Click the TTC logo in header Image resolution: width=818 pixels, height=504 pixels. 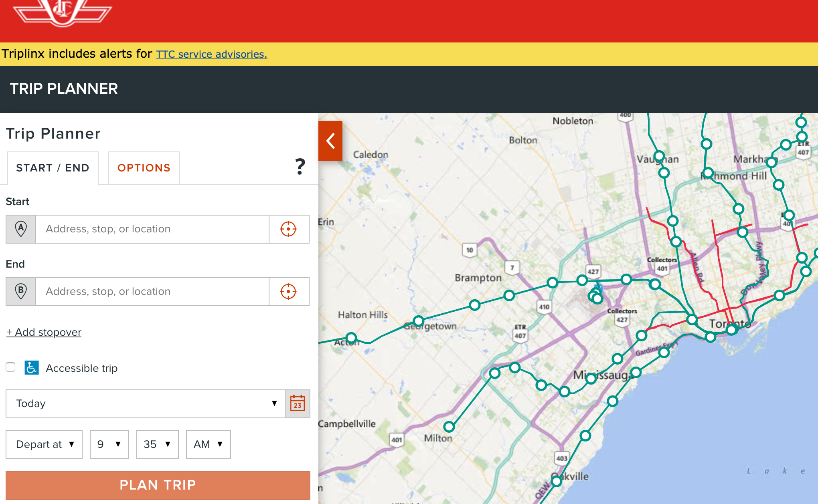tap(62, 12)
